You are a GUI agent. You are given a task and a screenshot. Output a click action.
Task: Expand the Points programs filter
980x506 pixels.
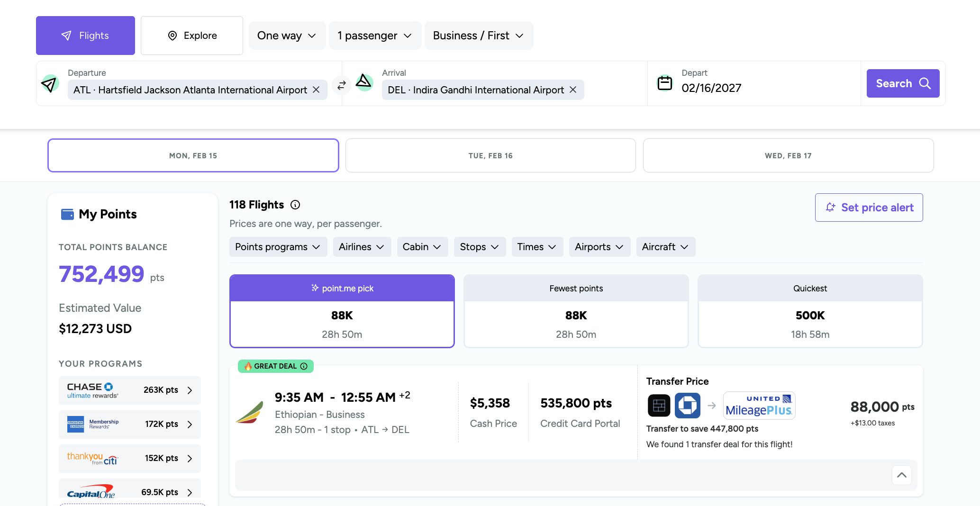[x=278, y=247]
